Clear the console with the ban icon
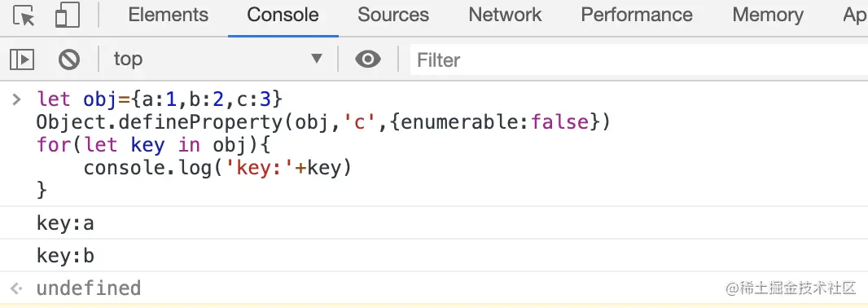The width and height of the screenshot is (868, 308). [x=69, y=59]
